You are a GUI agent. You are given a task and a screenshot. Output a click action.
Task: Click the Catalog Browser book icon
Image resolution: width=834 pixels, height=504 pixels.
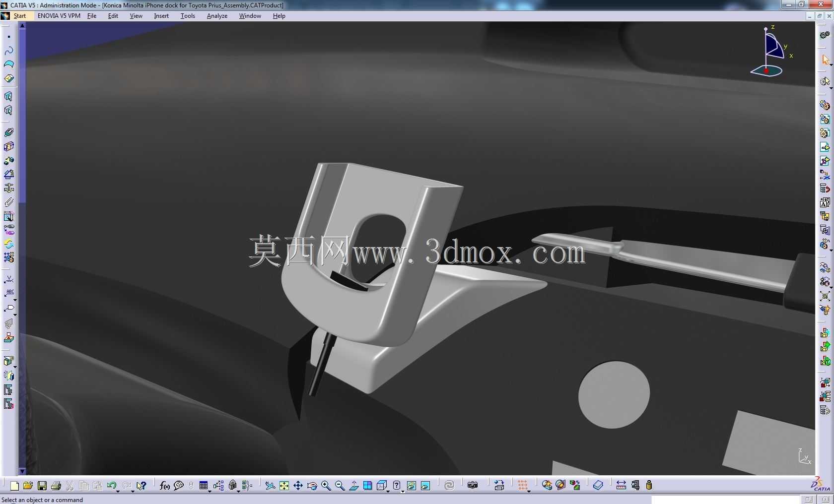coord(598,485)
